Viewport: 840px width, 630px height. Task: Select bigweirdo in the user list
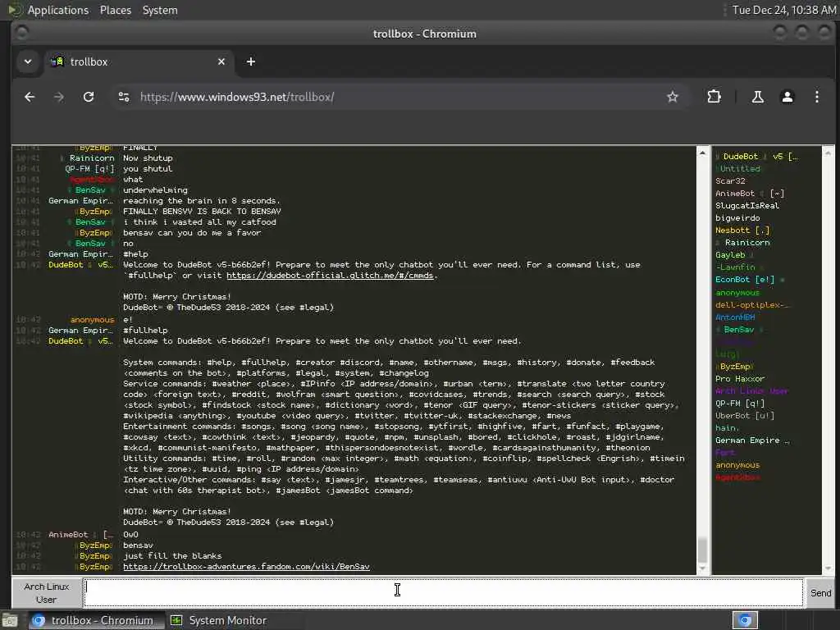737,218
